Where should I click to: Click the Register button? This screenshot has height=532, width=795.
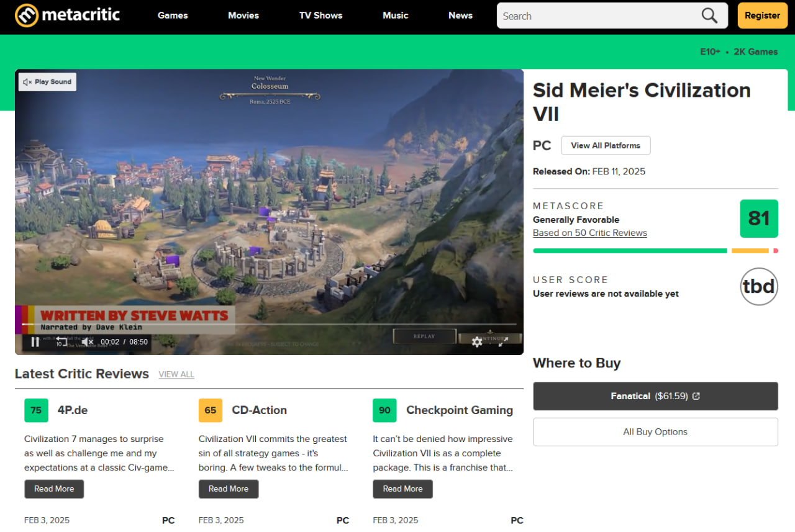coord(762,16)
